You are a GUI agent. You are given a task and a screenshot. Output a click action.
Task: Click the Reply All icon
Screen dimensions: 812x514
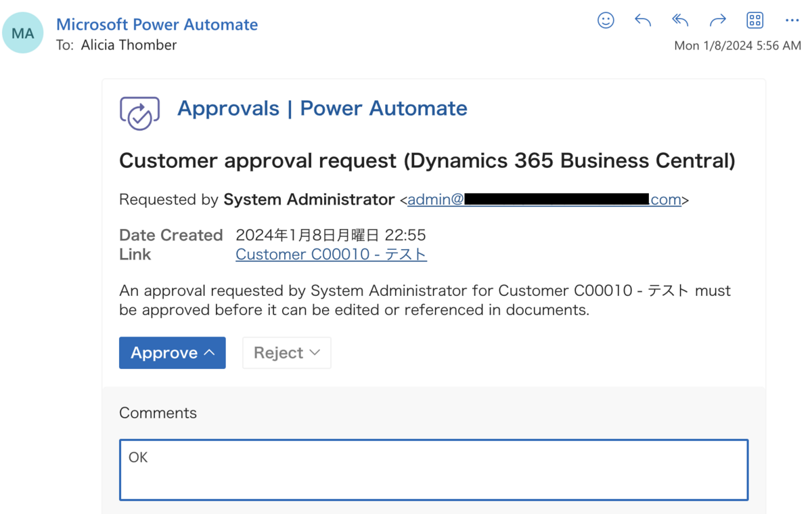tap(679, 20)
